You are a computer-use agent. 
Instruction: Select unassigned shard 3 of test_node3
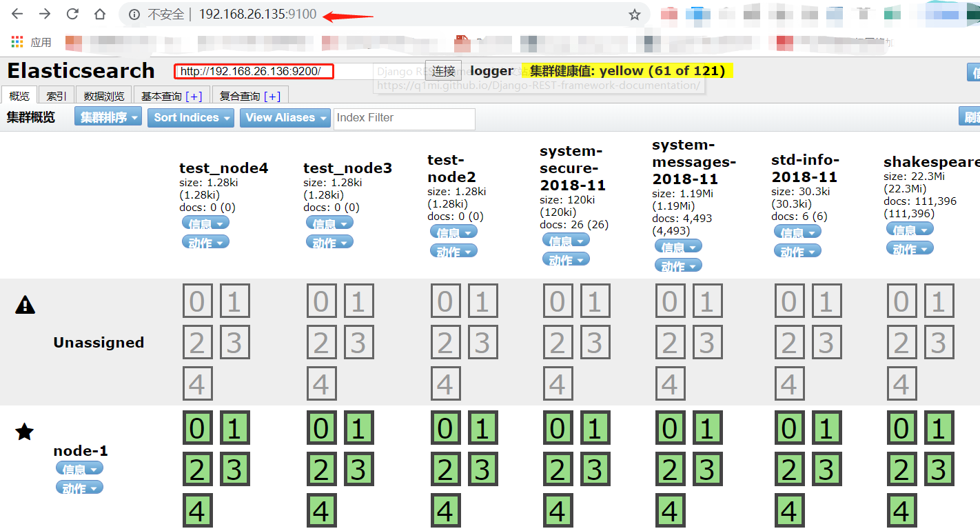(x=358, y=342)
